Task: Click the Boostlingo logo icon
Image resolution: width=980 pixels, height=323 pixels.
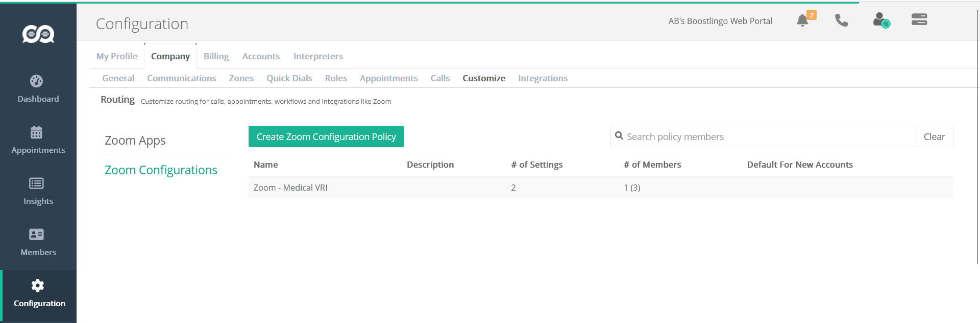Action: tap(38, 34)
